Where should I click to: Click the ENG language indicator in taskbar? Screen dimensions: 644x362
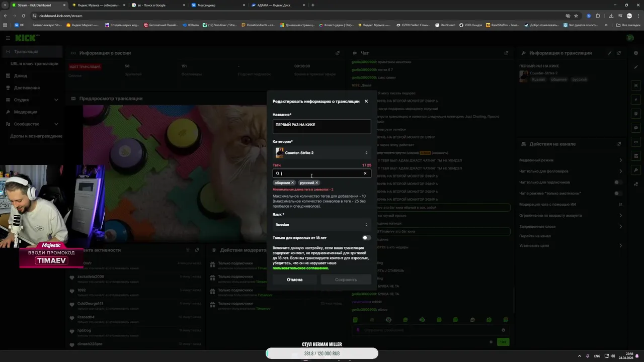tap(597, 356)
